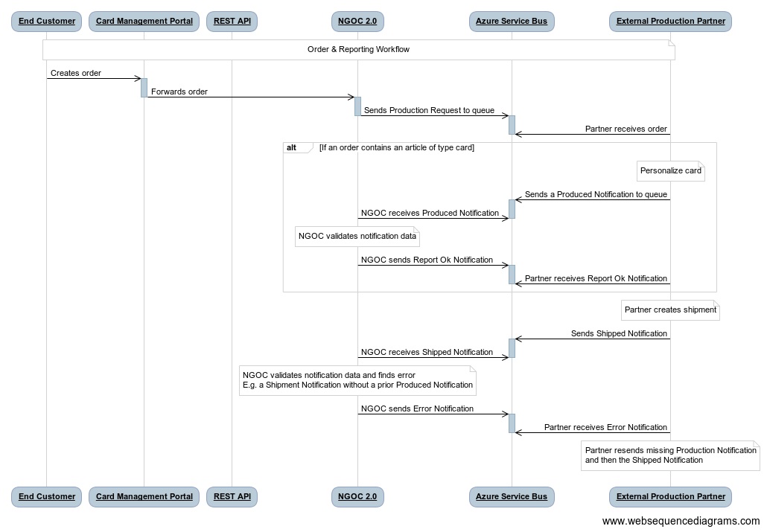Click the Card Management Portal lifeline box
The height and width of the screenshot is (532, 767).
coord(143,21)
